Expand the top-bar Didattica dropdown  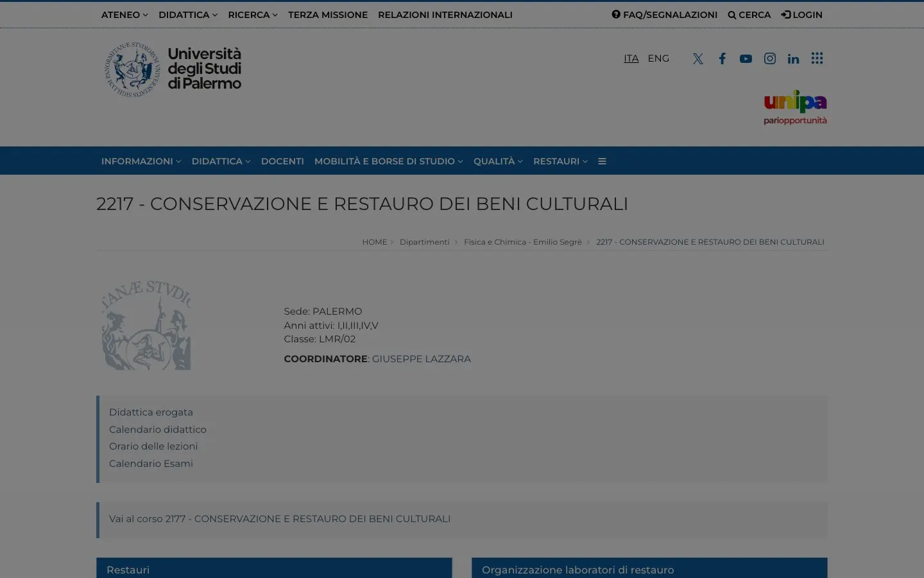point(188,15)
